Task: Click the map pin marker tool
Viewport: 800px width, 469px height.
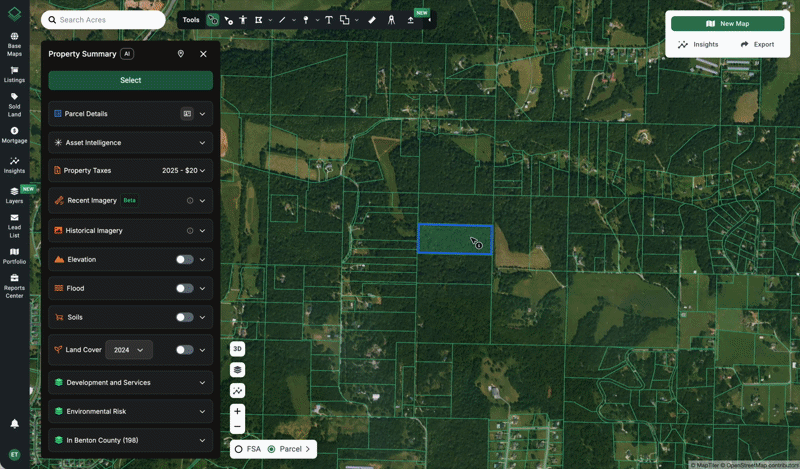Action: [x=306, y=20]
